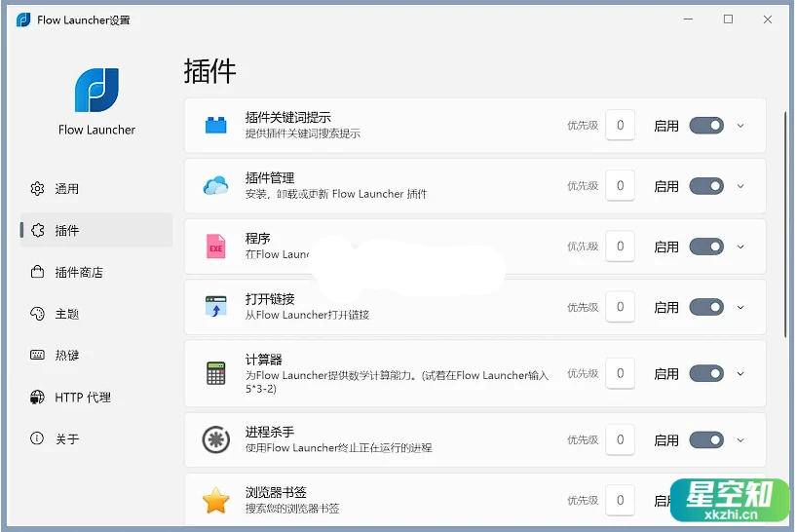Click the 浏览器书签 plugin title
Viewport: 797px width, 532px height.
point(276,492)
